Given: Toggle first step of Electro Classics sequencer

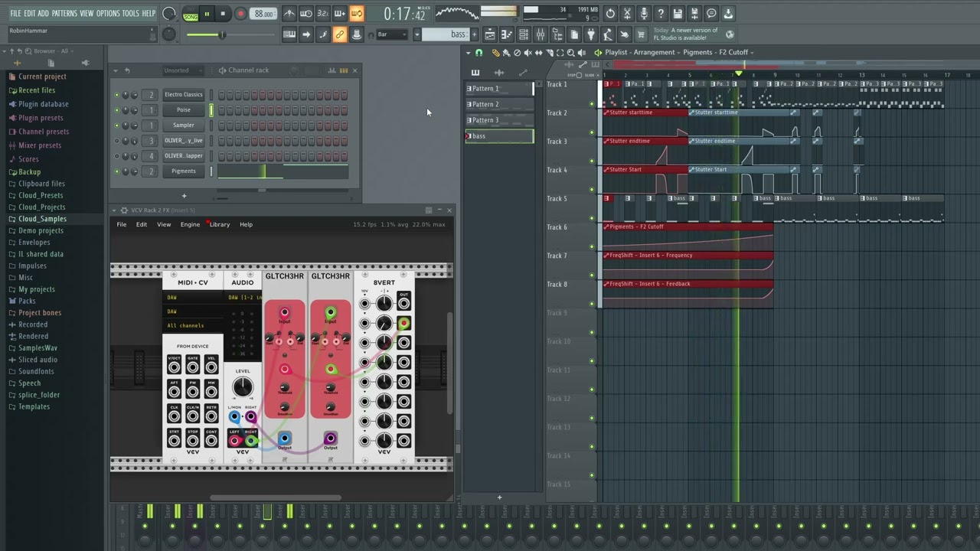Looking at the screenshot, I should (222, 95).
